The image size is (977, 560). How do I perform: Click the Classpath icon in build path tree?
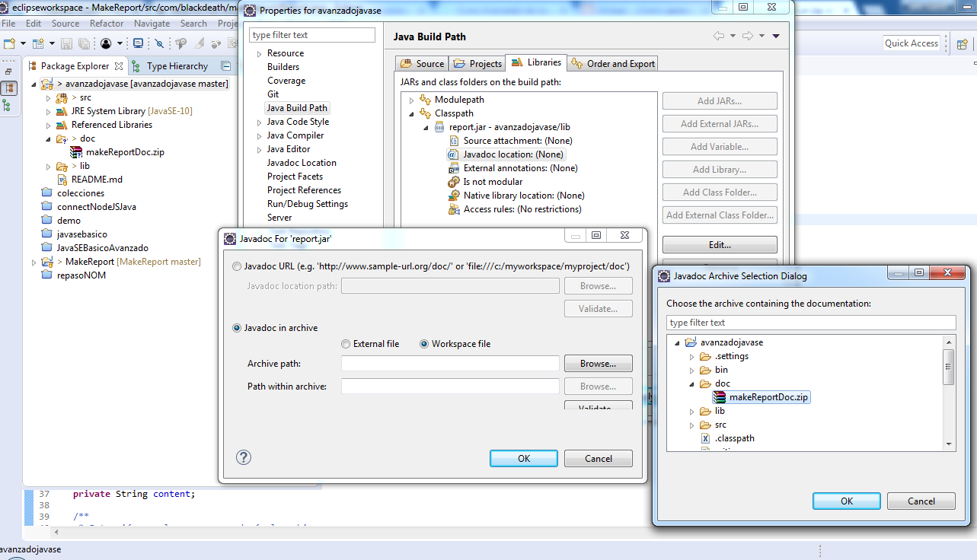point(425,113)
